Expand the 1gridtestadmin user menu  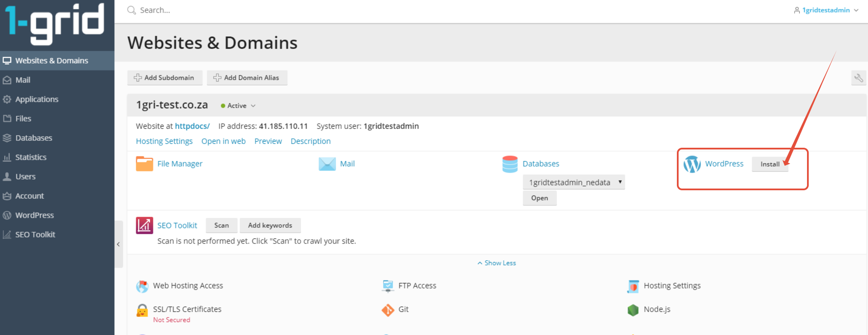[x=826, y=10]
